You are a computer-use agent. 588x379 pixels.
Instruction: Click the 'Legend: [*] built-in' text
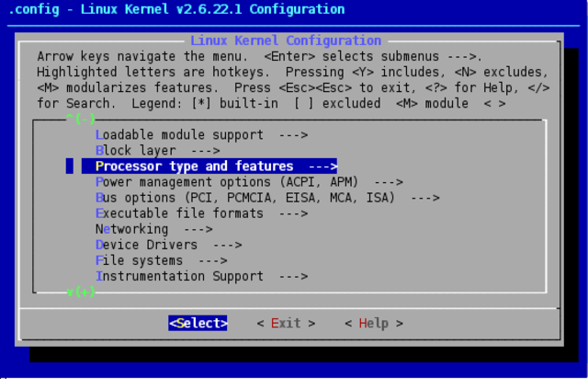[205, 103]
